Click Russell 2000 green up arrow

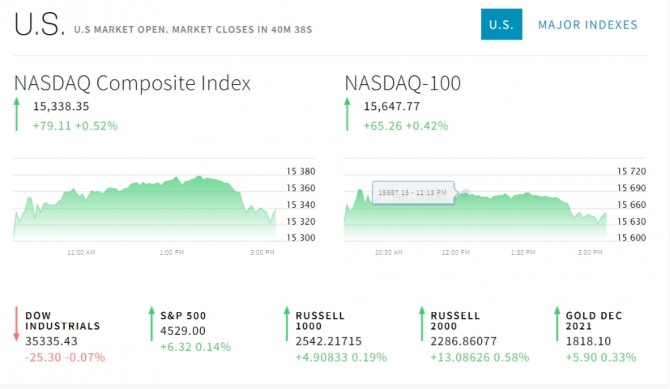point(422,324)
